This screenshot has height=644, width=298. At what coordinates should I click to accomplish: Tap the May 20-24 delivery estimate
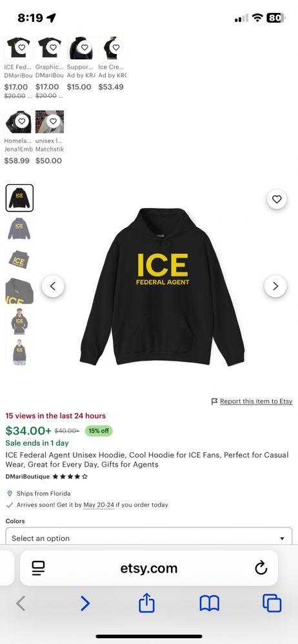point(99,505)
